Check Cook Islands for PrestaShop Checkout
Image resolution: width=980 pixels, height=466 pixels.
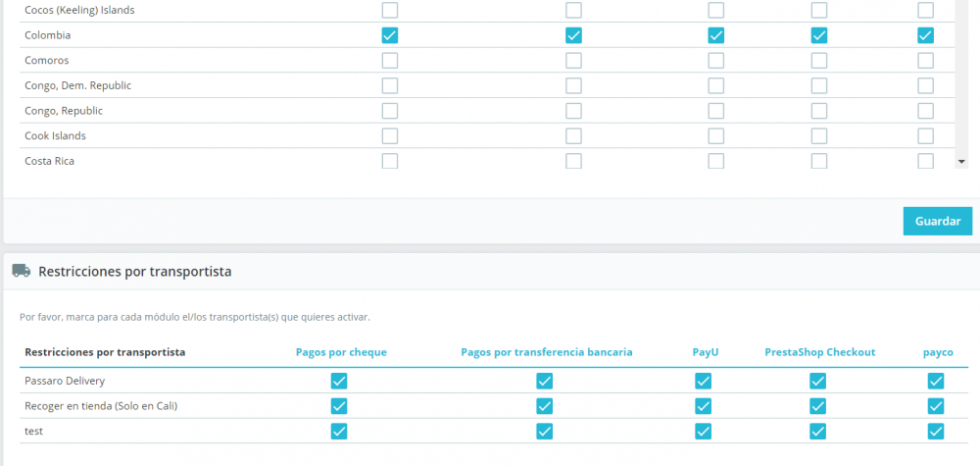[x=819, y=136]
